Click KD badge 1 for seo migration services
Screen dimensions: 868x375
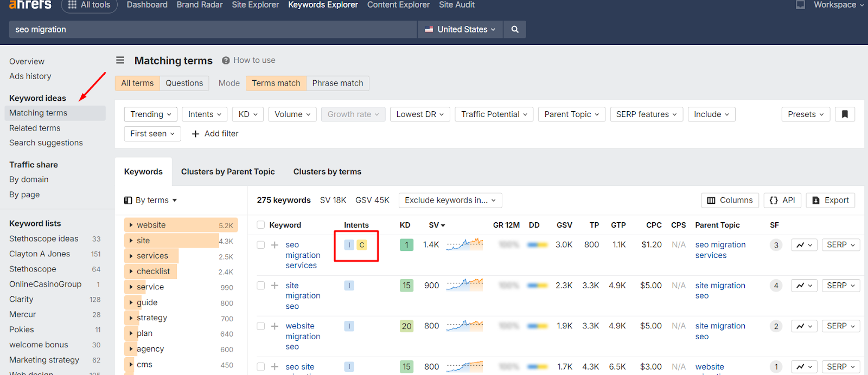pyautogui.click(x=407, y=245)
